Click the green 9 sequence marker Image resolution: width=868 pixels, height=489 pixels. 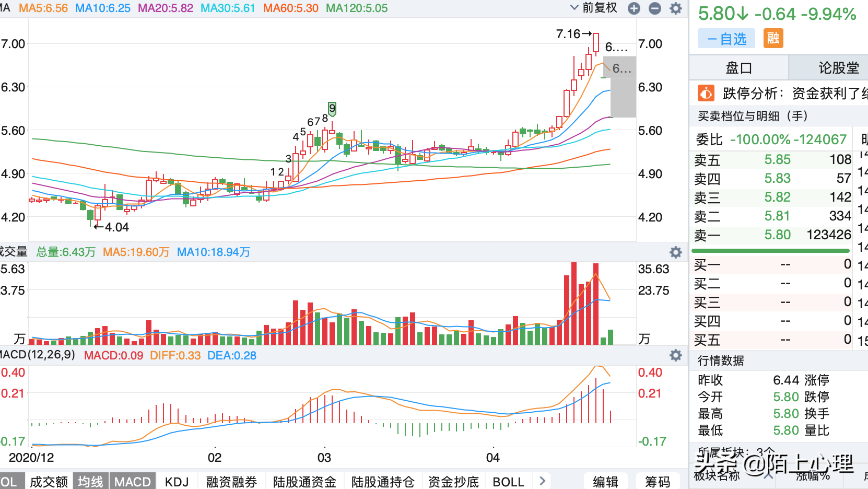click(x=332, y=109)
